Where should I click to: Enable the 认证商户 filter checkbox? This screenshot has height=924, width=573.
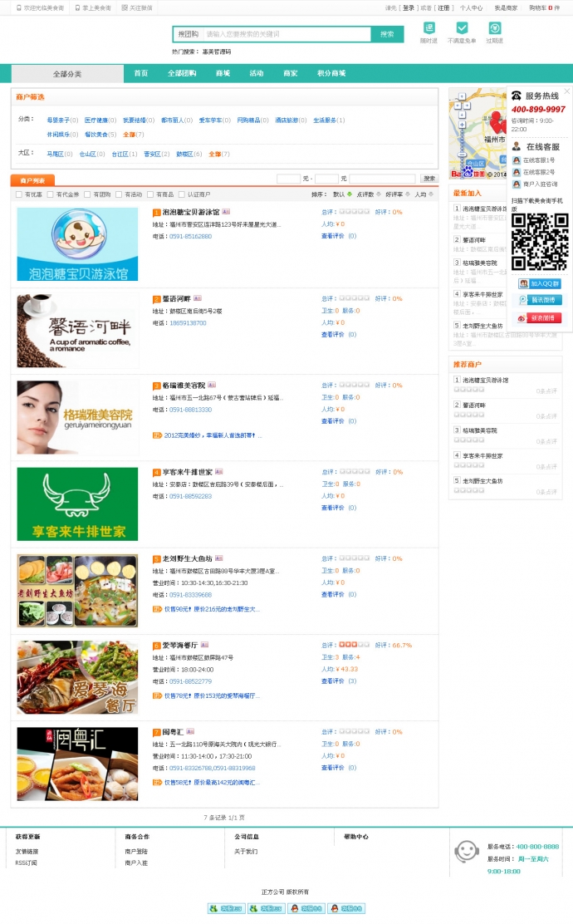coord(181,194)
